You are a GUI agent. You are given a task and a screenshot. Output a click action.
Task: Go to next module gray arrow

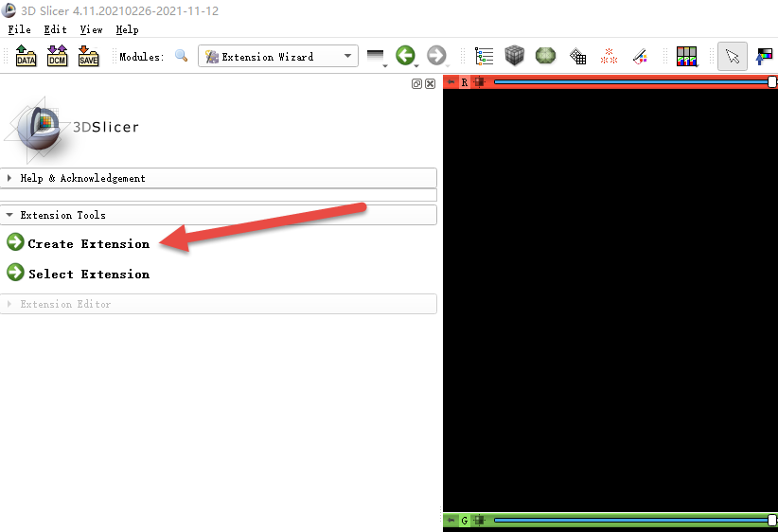[437, 56]
